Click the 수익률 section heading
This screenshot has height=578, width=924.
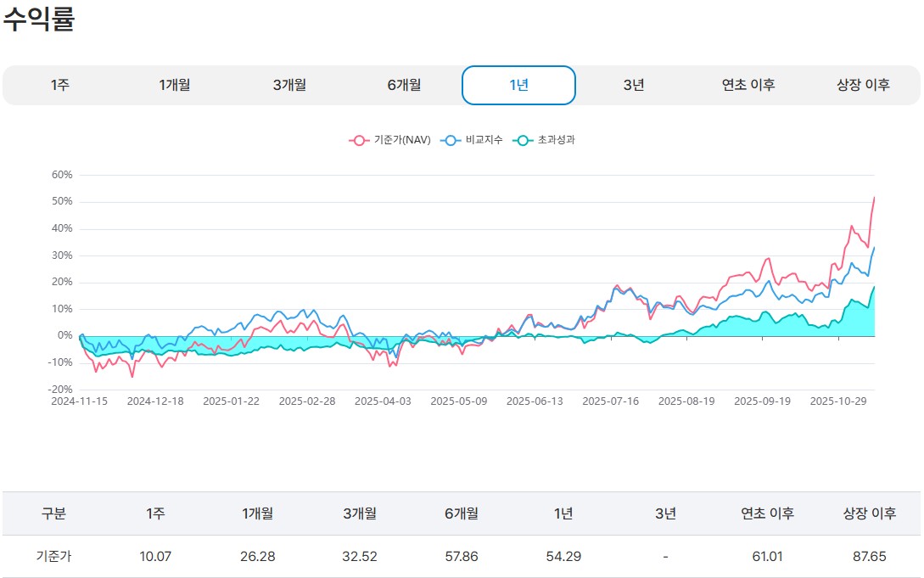(x=39, y=20)
